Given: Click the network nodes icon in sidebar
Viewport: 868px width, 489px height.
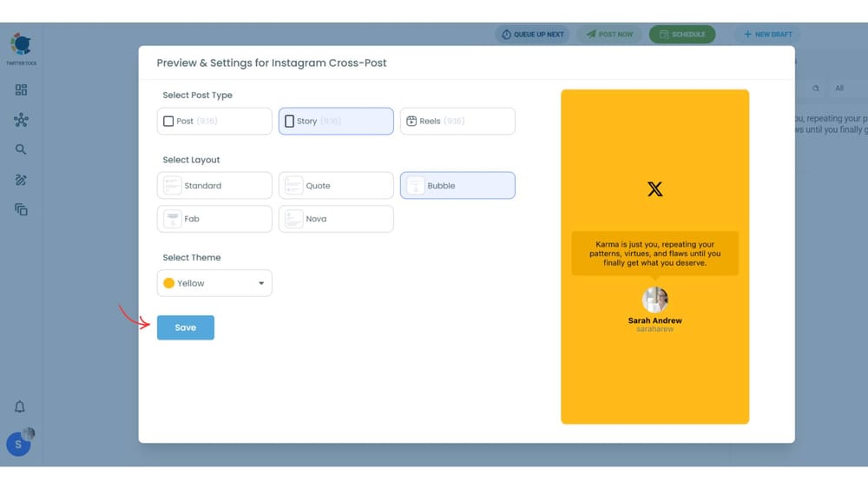Looking at the screenshot, I should point(21,120).
